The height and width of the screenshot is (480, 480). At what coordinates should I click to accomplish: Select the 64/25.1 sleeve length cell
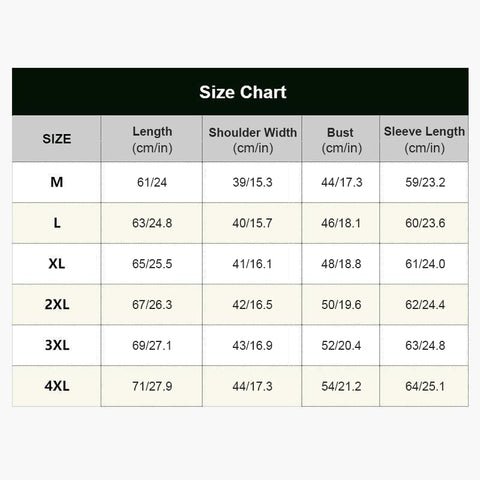click(424, 386)
